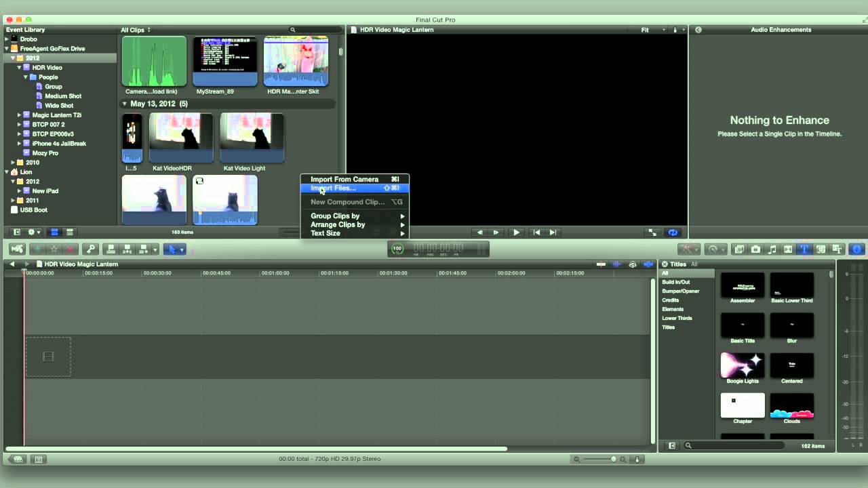This screenshot has height=488, width=868.
Task: Open the Project Library film reel icon
Action: 18,459
